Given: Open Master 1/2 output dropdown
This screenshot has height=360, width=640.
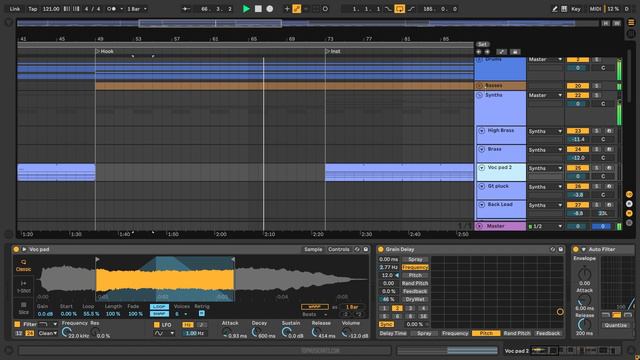Looking at the screenshot, I should tap(545, 226).
